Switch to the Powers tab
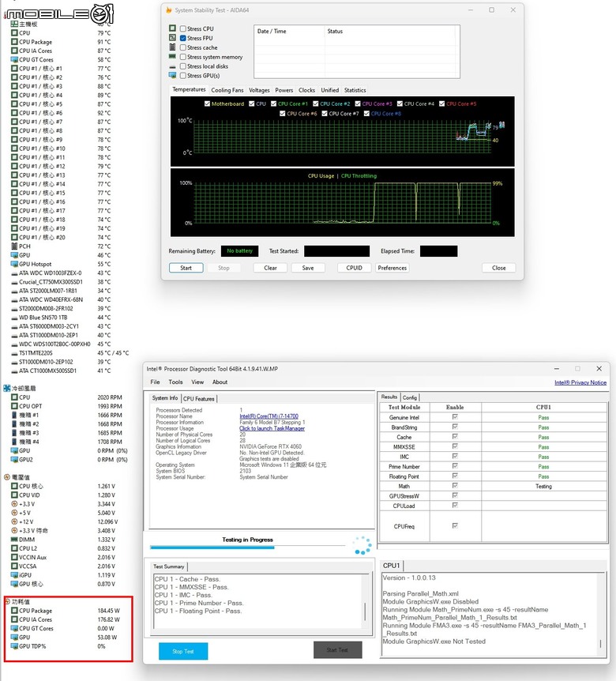Viewport: 616px width, 681px height. 284,90
